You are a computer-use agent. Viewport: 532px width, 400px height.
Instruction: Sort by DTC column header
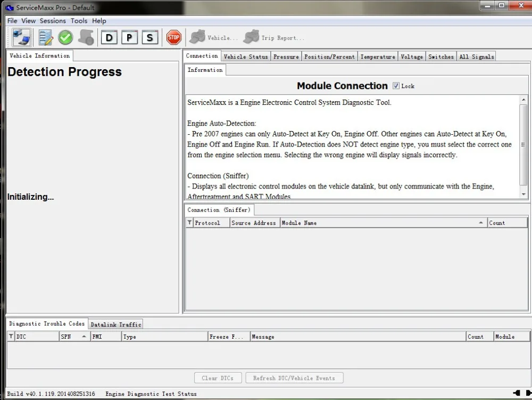(37, 337)
